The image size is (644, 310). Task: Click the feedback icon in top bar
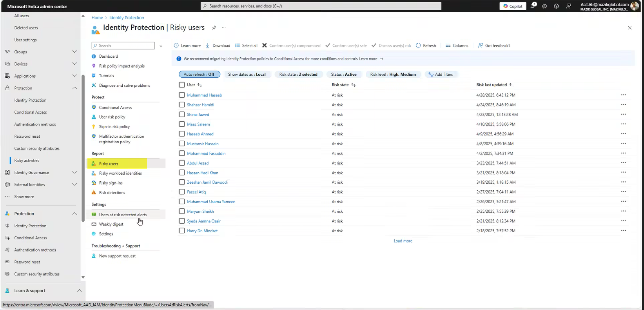pyautogui.click(x=568, y=6)
